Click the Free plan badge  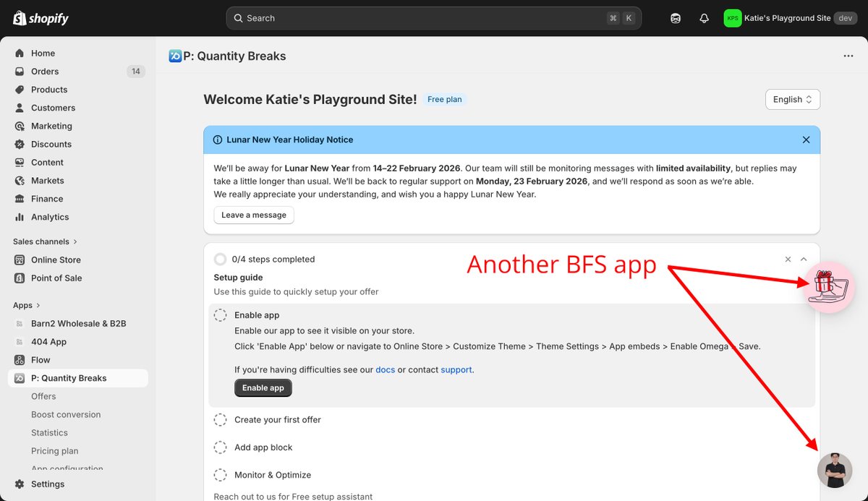point(444,100)
